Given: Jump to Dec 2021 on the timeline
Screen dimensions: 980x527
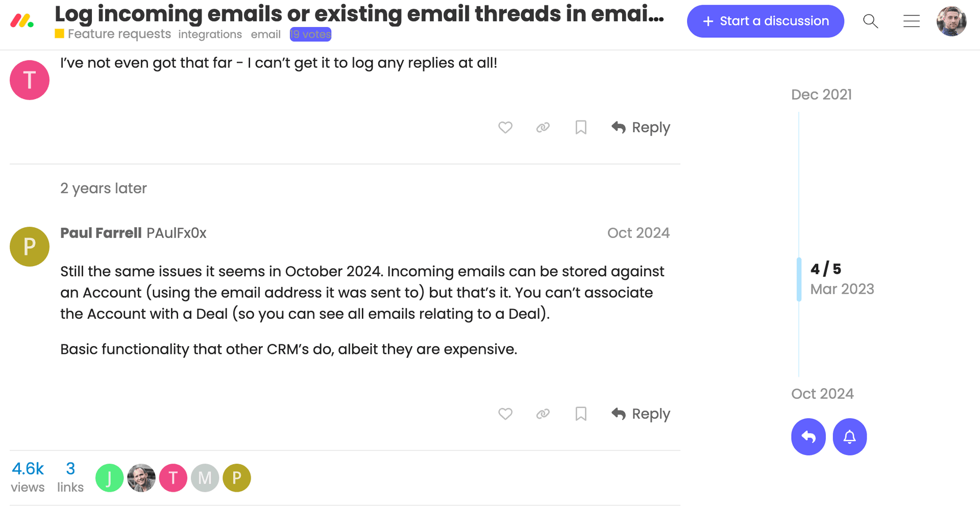Looking at the screenshot, I should (x=821, y=94).
